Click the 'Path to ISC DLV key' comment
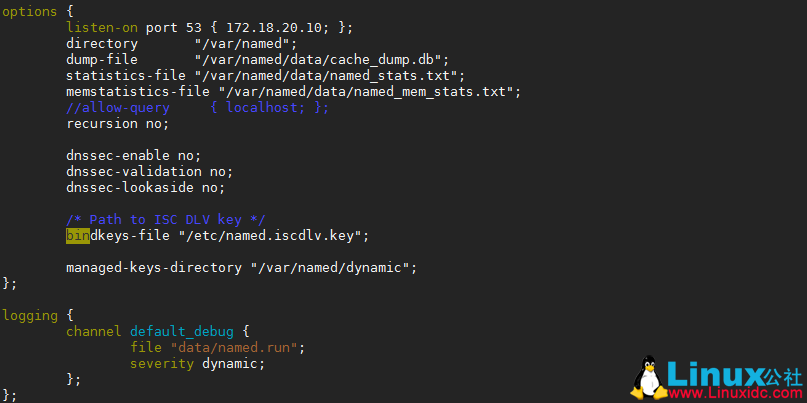The image size is (807, 403). [x=165, y=220]
